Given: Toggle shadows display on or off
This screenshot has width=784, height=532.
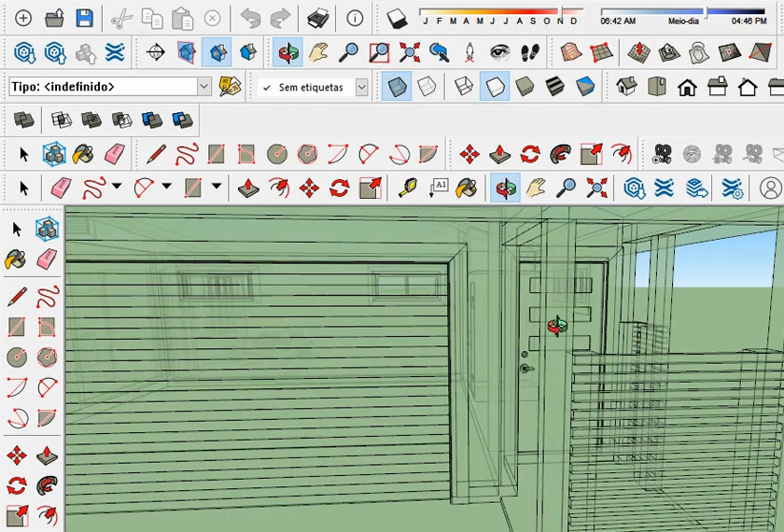Looking at the screenshot, I should pos(398,19).
